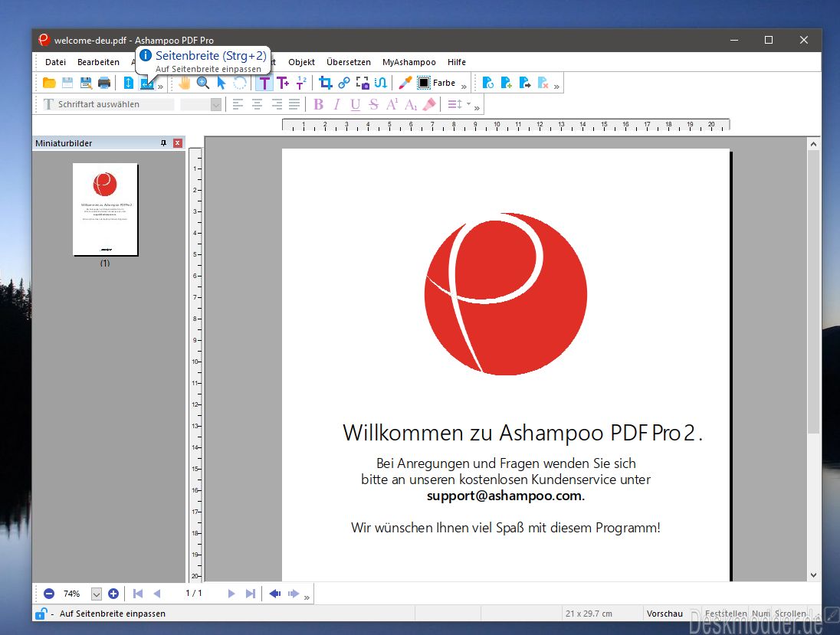Select page 1 thumbnail
The width and height of the screenshot is (840, 635).
[x=105, y=209]
